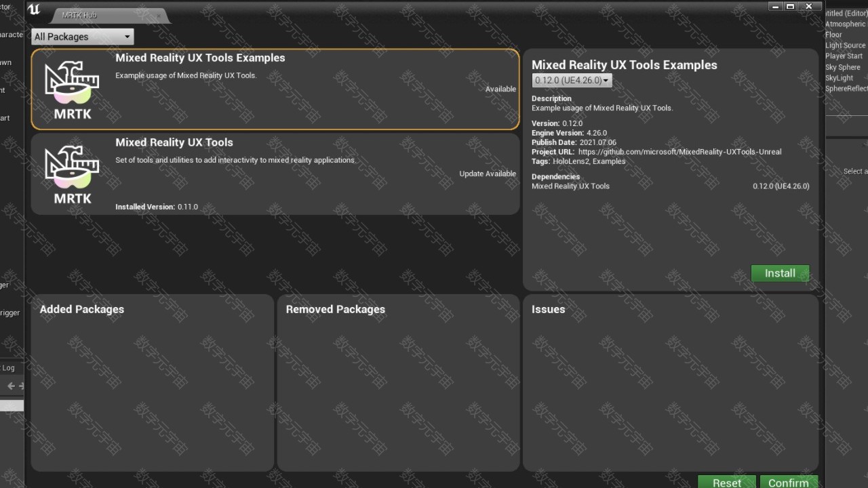Install the selected package
Viewport: 868px width, 488px height.
(x=780, y=273)
